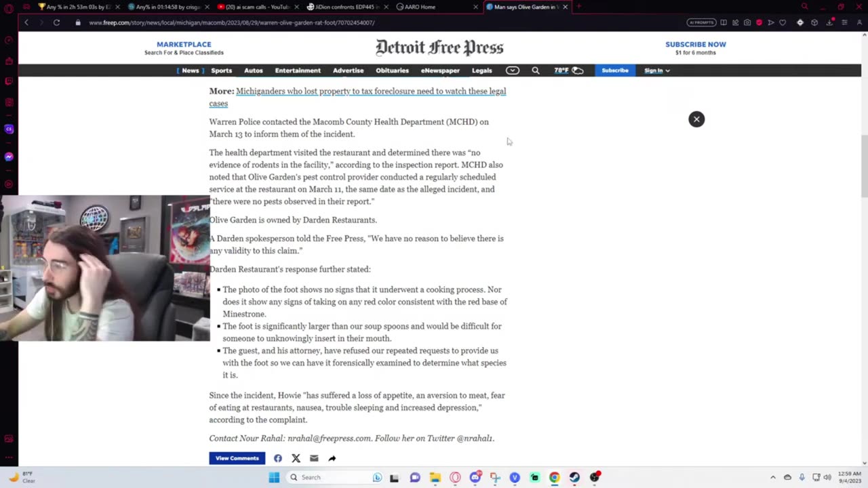Viewport: 868px width, 488px height.
Task: Open Opera GX from the taskbar
Action: point(455,477)
